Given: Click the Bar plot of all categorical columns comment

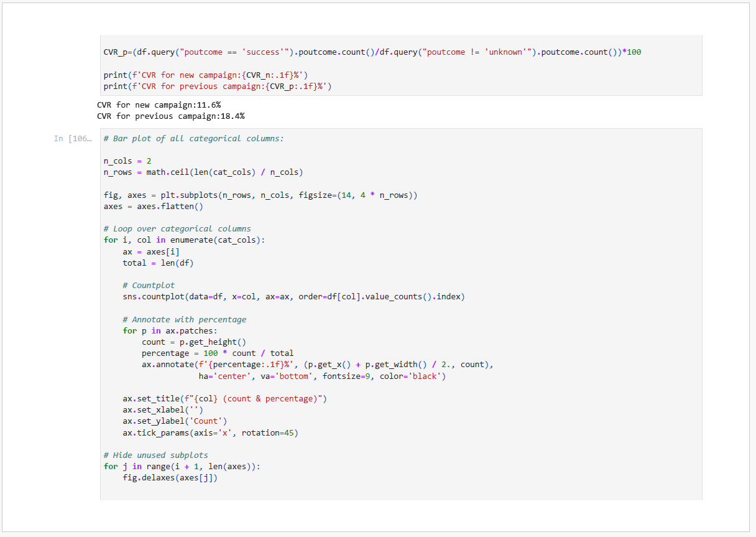Looking at the screenshot, I should 193,138.
